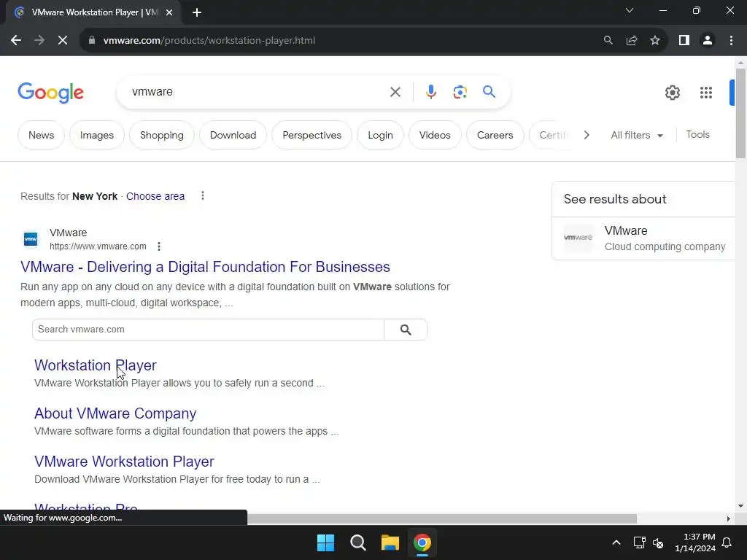Filter results by Images

(97, 135)
